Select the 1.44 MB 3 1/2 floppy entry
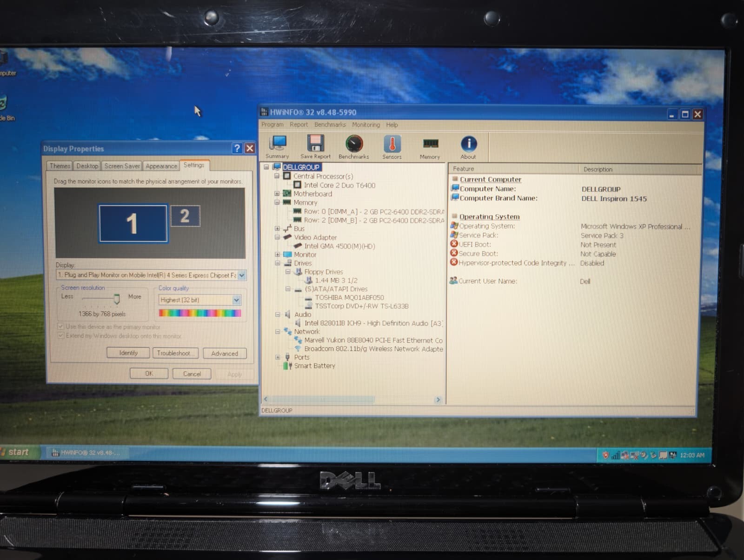This screenshot has width=744, height=560. [x=336, y=280]
